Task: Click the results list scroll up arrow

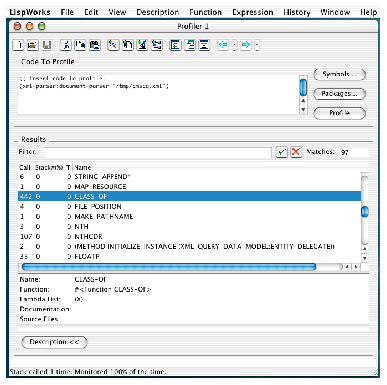Action: tap(365, 249)
